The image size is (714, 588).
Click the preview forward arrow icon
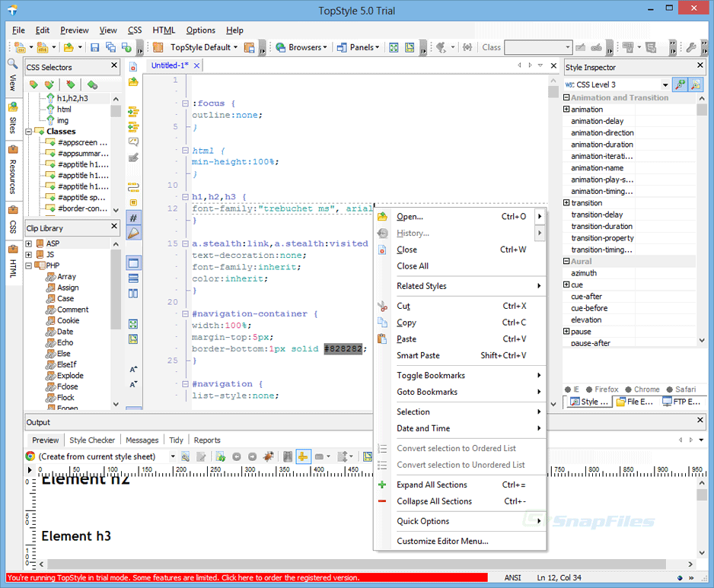tap(252, 456)
